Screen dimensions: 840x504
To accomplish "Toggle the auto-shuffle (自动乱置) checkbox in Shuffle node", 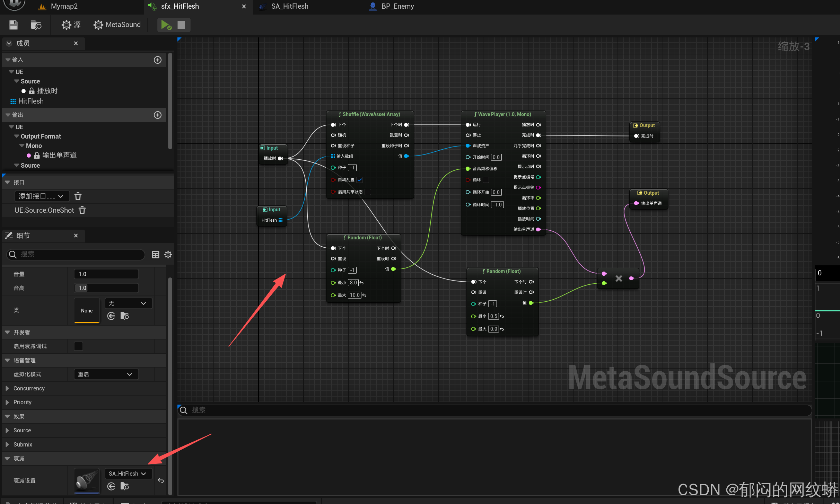I will [360, 180].
